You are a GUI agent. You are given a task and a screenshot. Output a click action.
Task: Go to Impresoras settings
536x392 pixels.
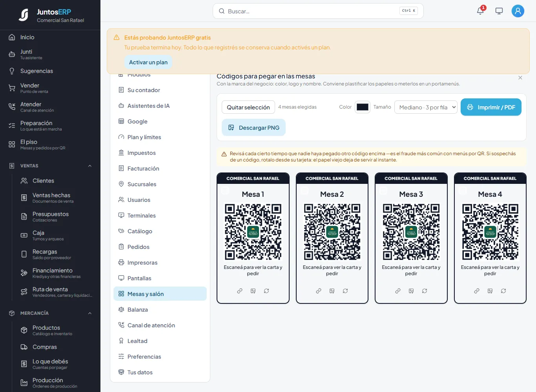pyautogui.click(x=160, y=263)
